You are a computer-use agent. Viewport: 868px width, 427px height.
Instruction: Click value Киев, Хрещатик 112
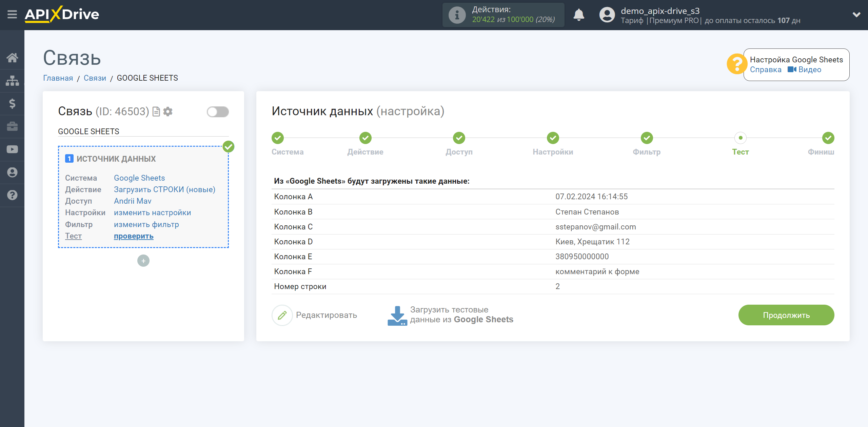coord(592,242)
